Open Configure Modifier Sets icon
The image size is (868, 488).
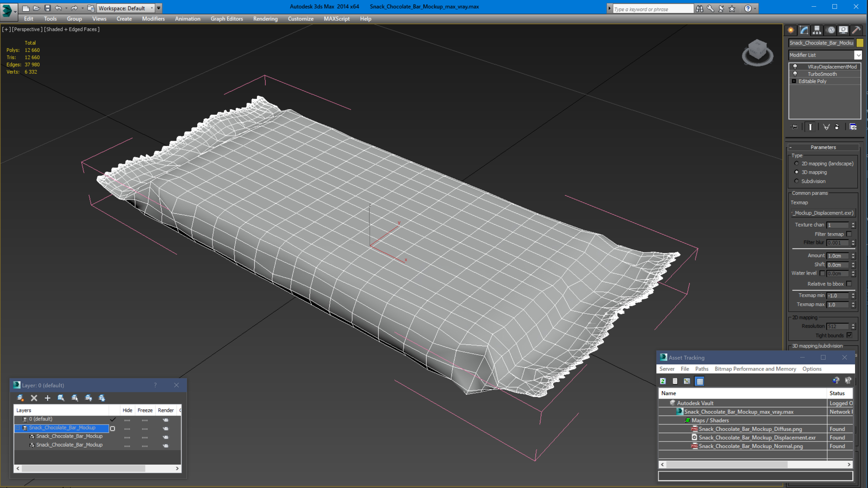(853, 127)
